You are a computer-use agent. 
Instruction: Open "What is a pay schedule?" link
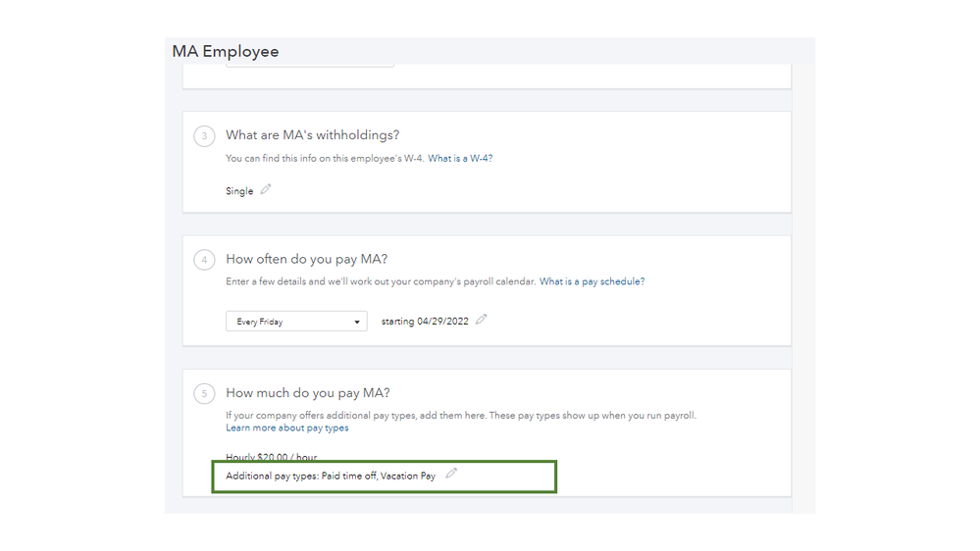tap(592, 281)
